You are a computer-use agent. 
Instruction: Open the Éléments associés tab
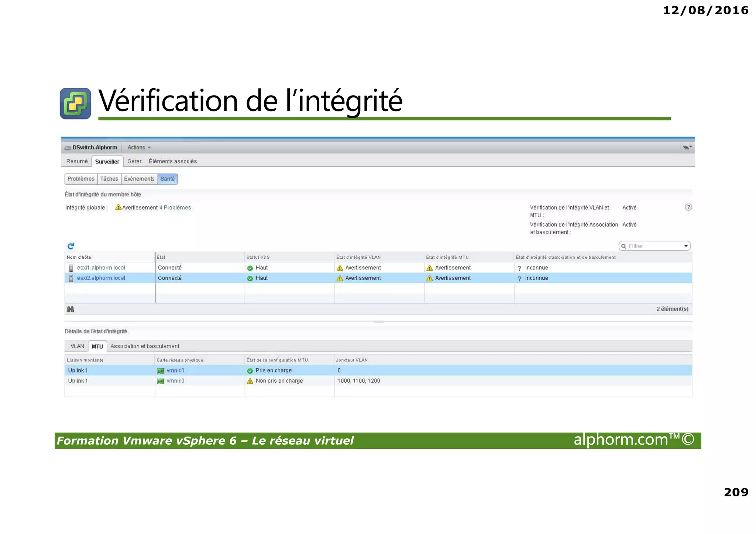[173, 161]
